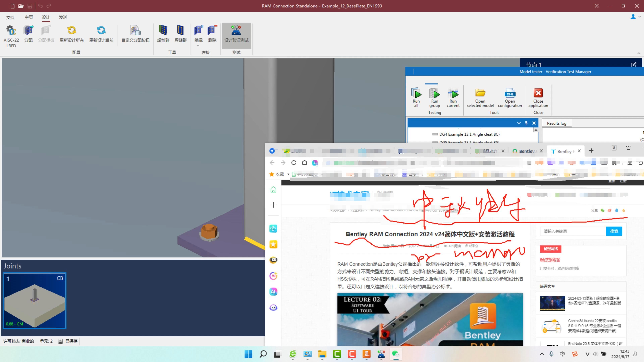The width and height of the screenshot is (644, 362).
Task: Click the 搜索 search button
Action: 614,231
